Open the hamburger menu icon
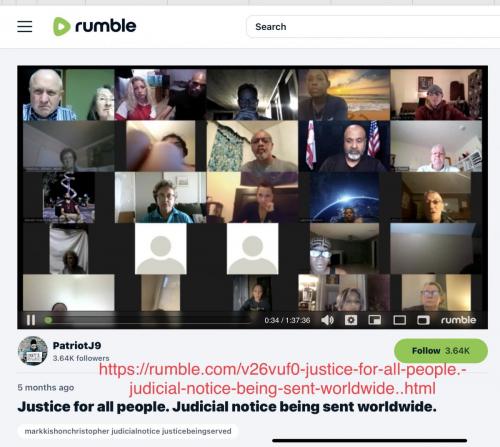Viewport: 500px width, 447px height. pyautogui.click(x=25, y=26)
